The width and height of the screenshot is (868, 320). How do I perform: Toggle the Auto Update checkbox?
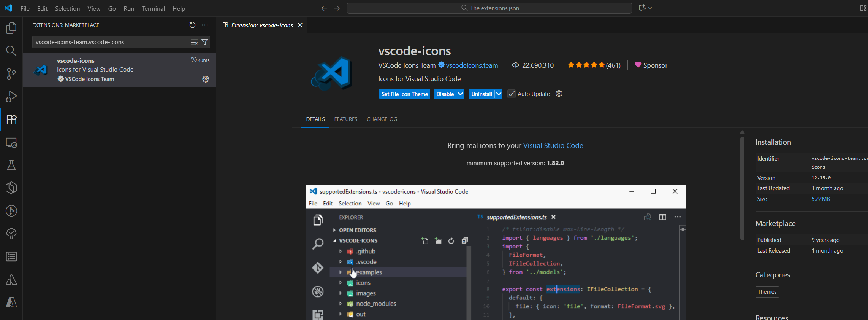pyautogui.click(x=512, y=94)
